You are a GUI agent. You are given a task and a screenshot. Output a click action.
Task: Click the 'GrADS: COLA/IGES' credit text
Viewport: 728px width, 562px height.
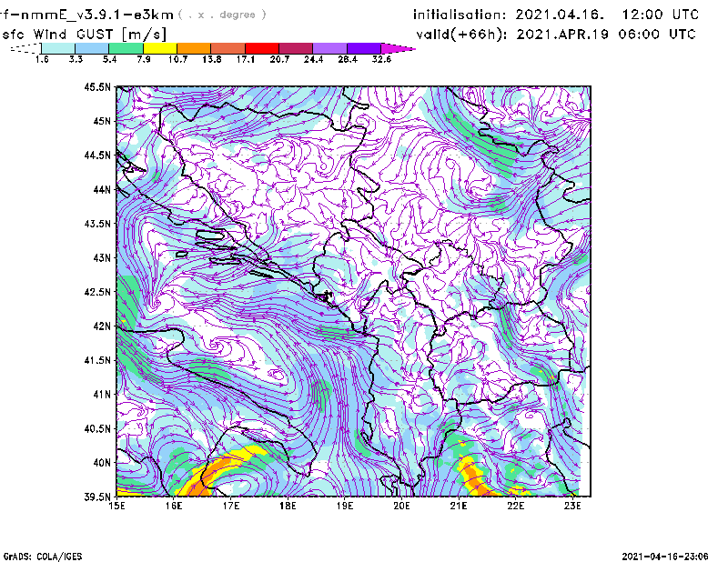coord(43,557)
